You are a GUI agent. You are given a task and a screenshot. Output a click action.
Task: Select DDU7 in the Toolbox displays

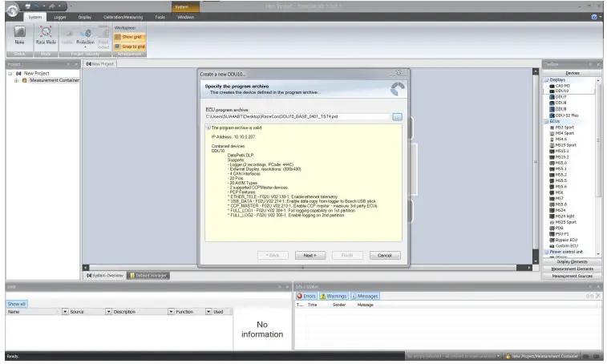pyautogui.click(x=560, y=97)
